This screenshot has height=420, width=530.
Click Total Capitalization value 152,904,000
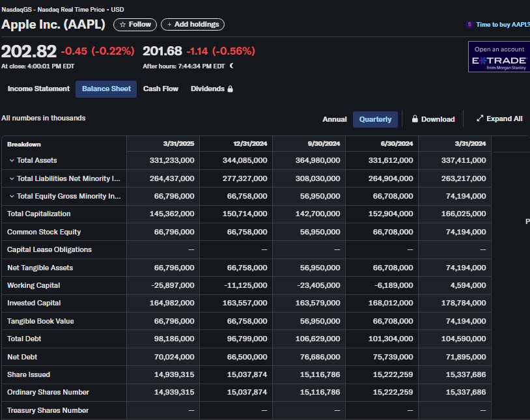[x=391, y=214]
